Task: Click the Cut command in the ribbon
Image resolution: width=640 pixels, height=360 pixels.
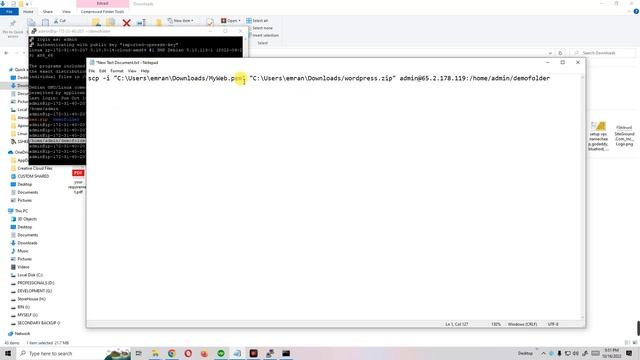Action: point(60,20)
